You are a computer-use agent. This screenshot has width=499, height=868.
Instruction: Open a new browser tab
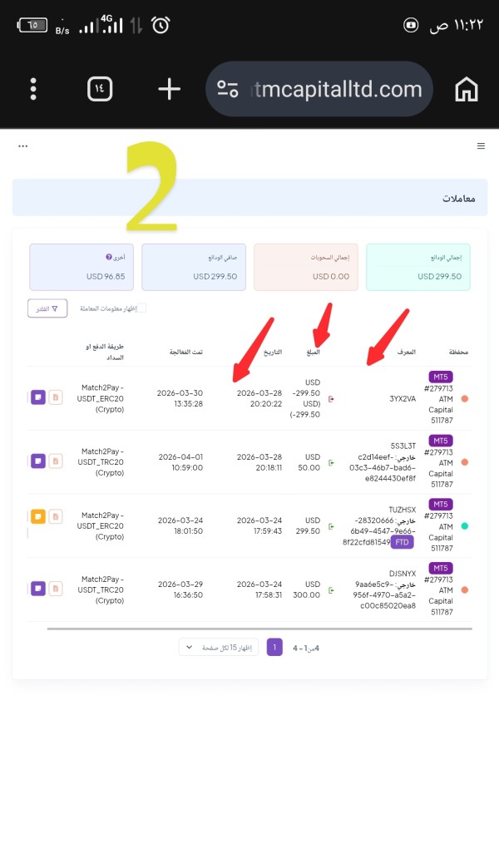[169, 90]
